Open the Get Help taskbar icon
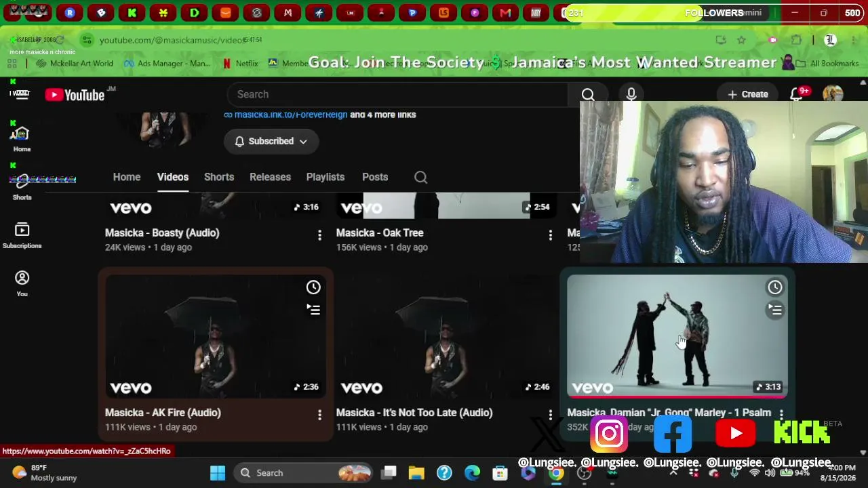The width and height of the screenshot is (868, 488). [444, 473]
